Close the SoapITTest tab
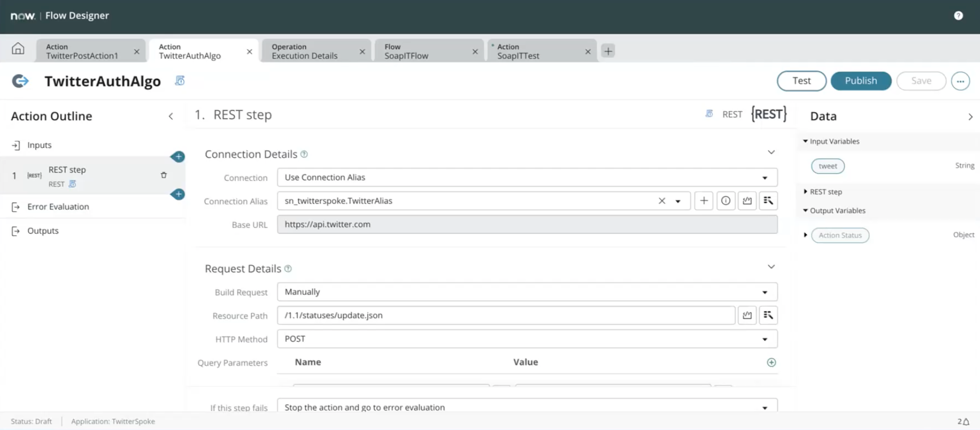 tap(588, 51)
